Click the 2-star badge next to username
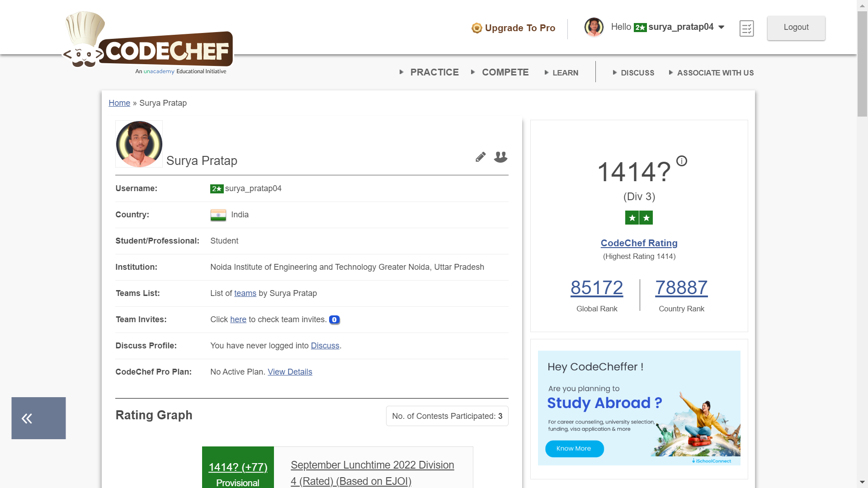 click(x=217, y=189)
